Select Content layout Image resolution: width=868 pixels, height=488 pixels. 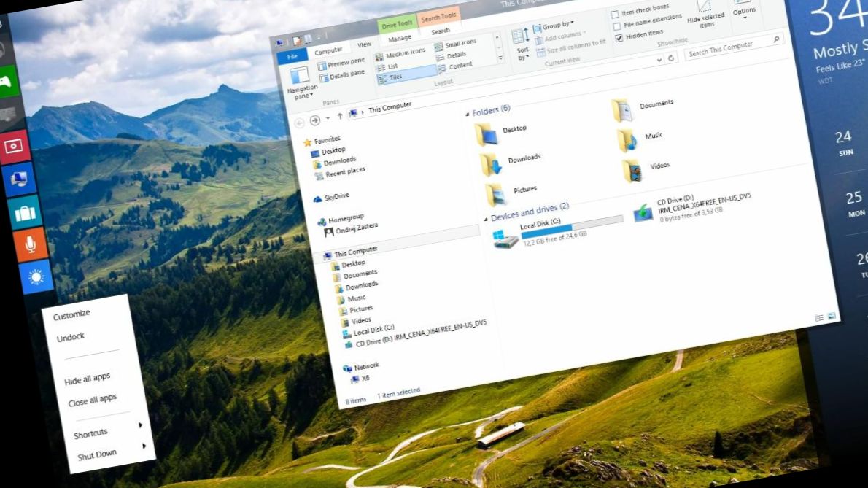click(456, 66)
